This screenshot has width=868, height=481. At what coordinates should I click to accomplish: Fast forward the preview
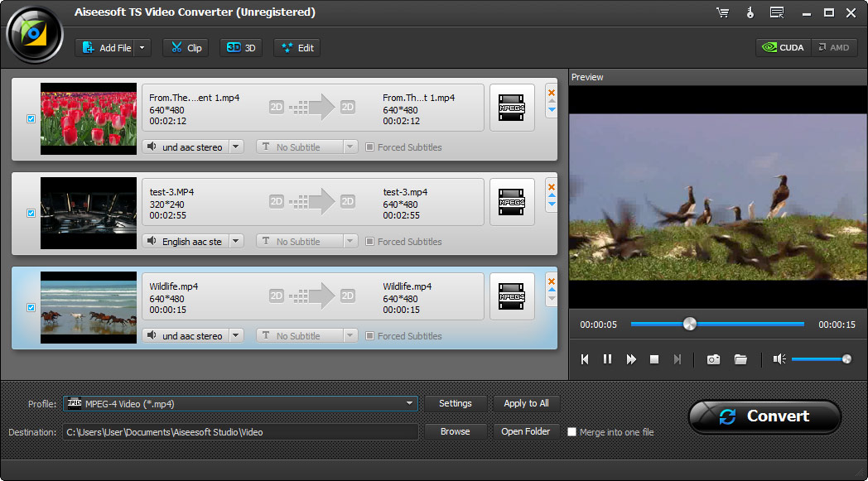click(631, 359)
